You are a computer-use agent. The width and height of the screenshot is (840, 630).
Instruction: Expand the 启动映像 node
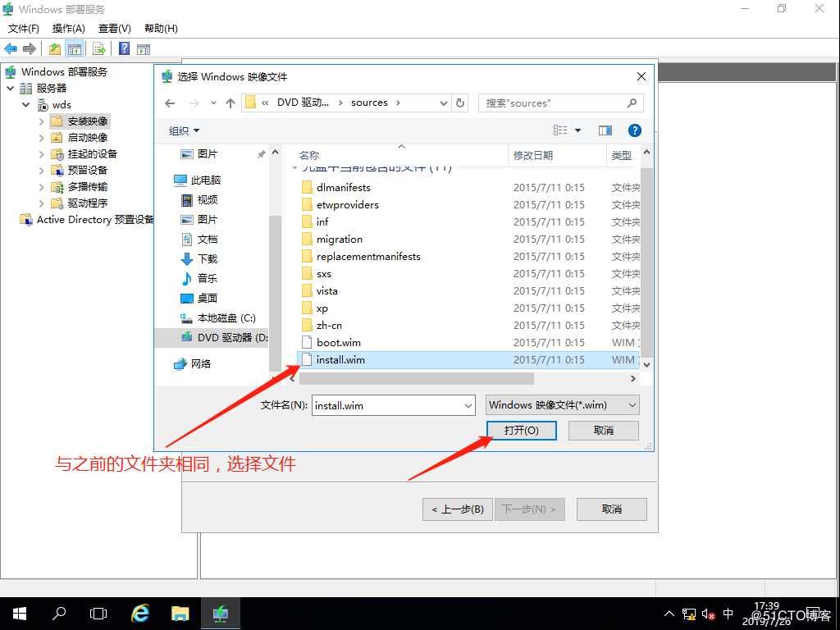coord(41,138)
